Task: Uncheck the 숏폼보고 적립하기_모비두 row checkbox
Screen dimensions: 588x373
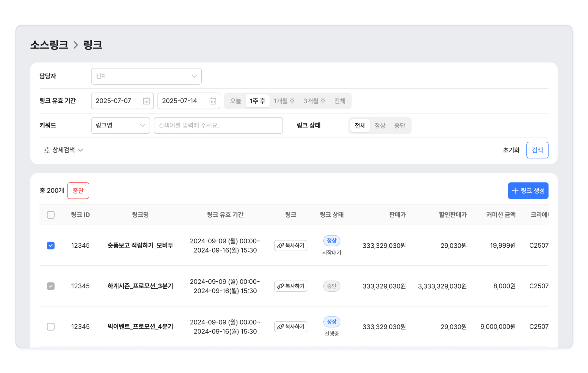Action: [x=51, y=246]
